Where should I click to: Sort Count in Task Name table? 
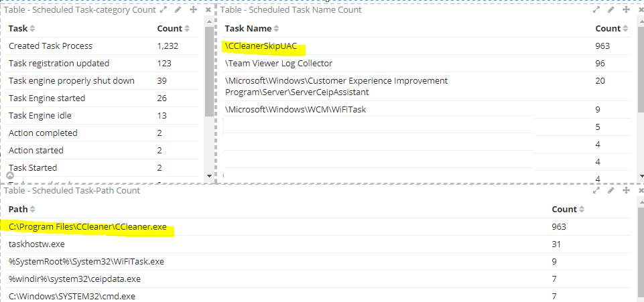point(625,29)
